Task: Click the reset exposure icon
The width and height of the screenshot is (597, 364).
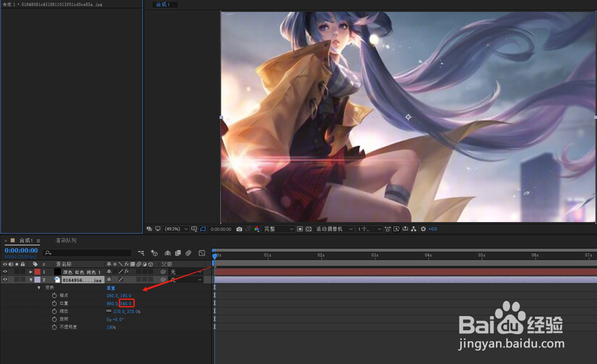Action: click(423, 229)
